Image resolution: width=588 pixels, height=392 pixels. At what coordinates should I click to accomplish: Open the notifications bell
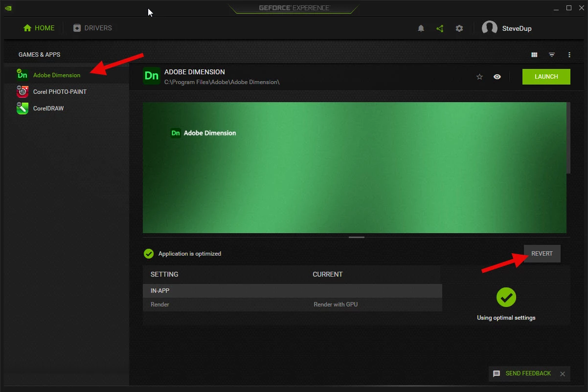click(x=421, y=28)
